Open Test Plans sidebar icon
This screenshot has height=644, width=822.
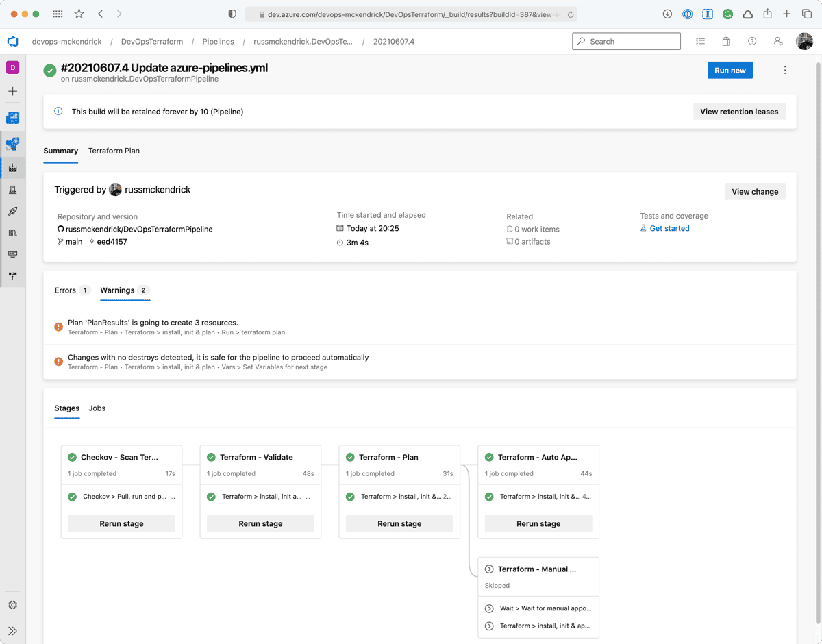12,190
